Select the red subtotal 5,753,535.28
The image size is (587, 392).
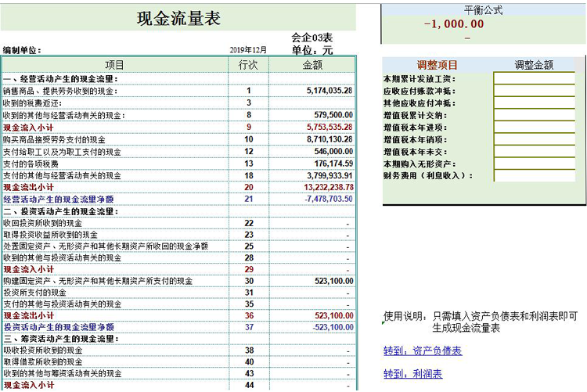330,127
